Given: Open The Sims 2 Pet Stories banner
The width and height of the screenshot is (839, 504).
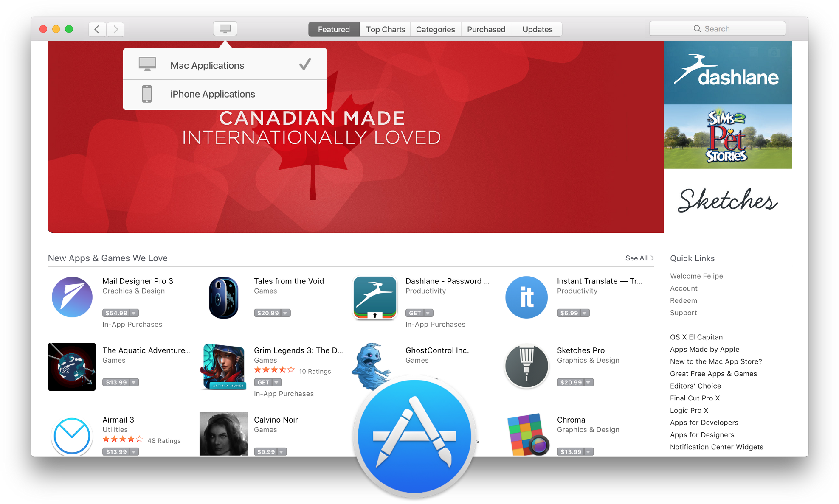Looking at the screenshot, I should pyautogui.click(x=728, y=137).
